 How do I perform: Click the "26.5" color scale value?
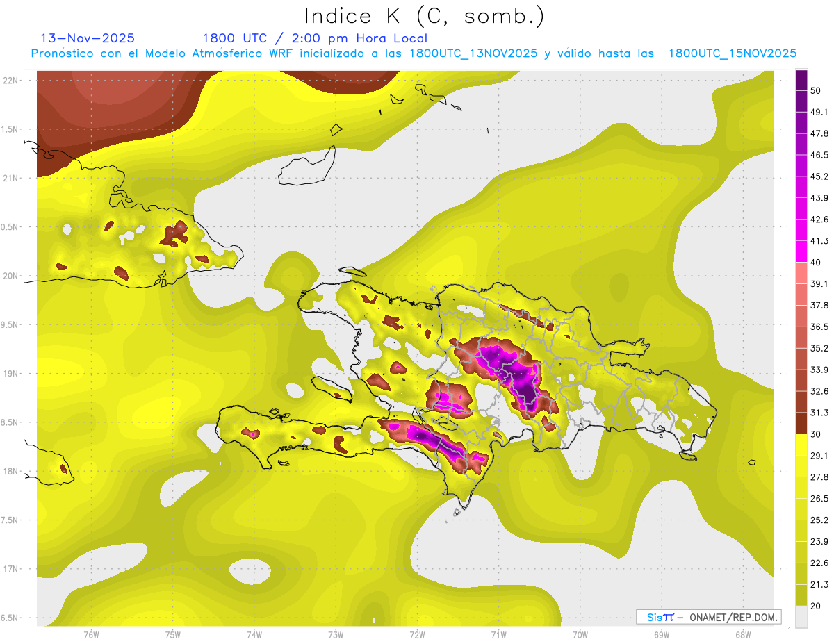click(x=819, y=499)
